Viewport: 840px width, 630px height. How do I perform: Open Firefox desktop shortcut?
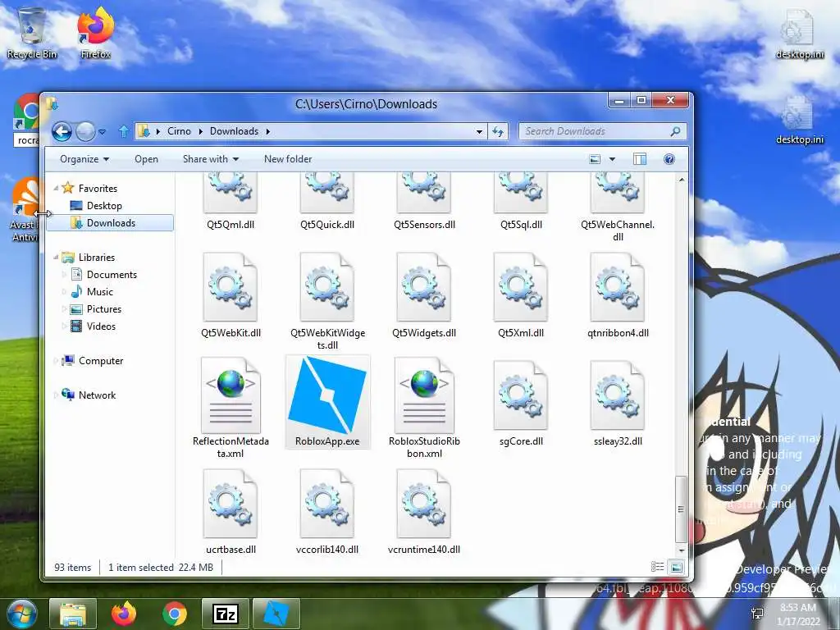click(x=96, y=34)
